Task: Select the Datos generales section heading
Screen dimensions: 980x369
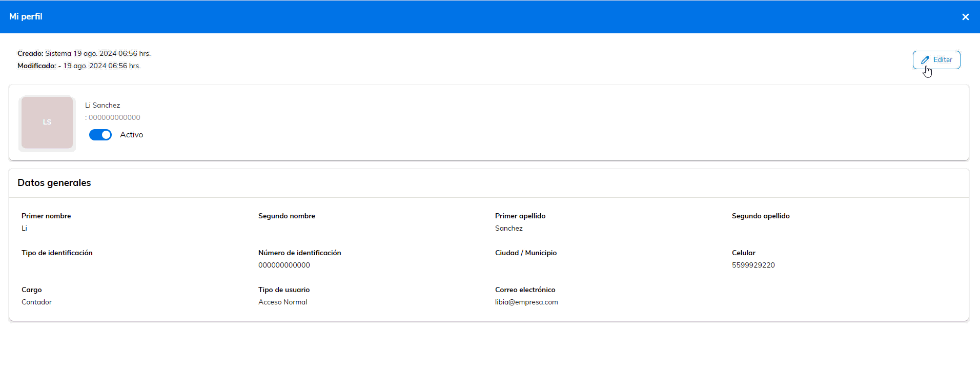Action: click(x=54, y=183)
